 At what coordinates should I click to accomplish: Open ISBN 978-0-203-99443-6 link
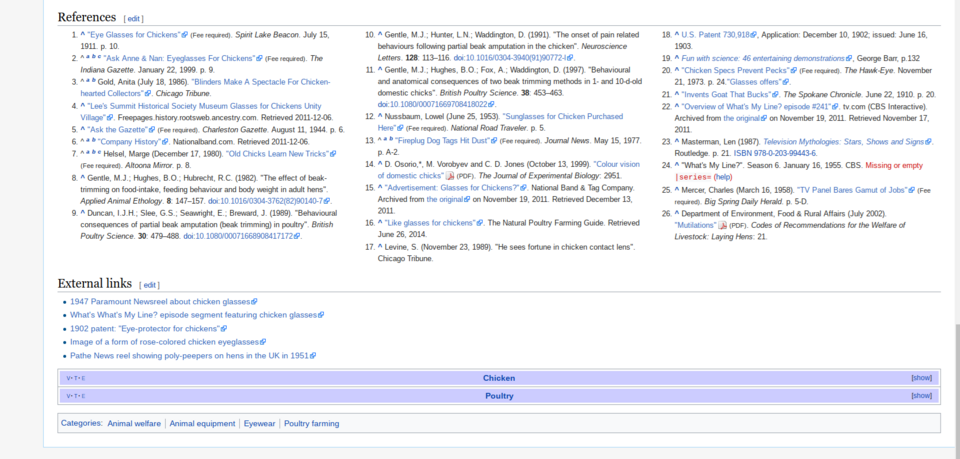(777, 153)
